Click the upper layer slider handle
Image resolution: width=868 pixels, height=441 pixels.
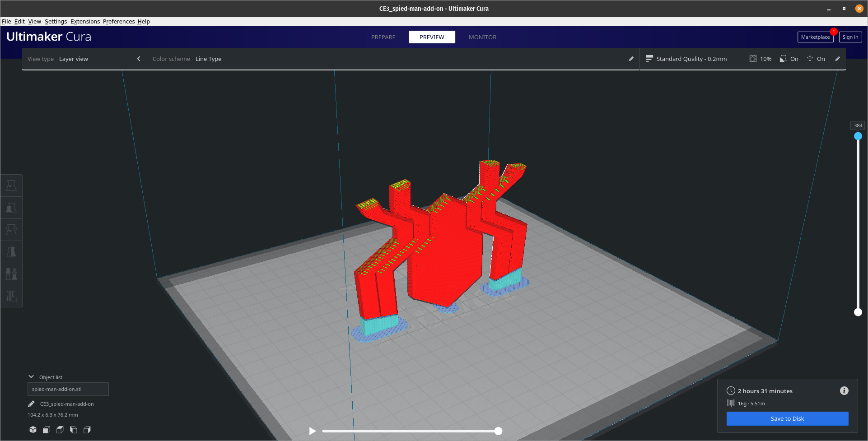click(x=858, y=136)
